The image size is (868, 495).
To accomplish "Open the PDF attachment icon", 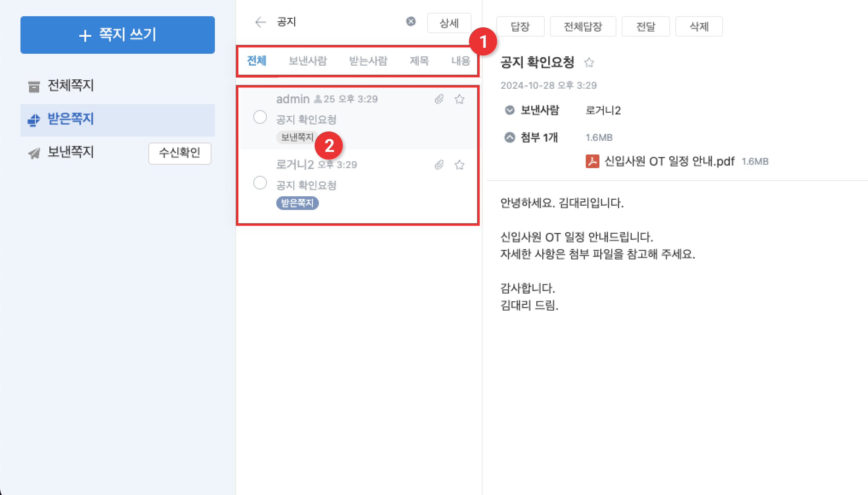I will pyautogui.click(x=592, y=161).
